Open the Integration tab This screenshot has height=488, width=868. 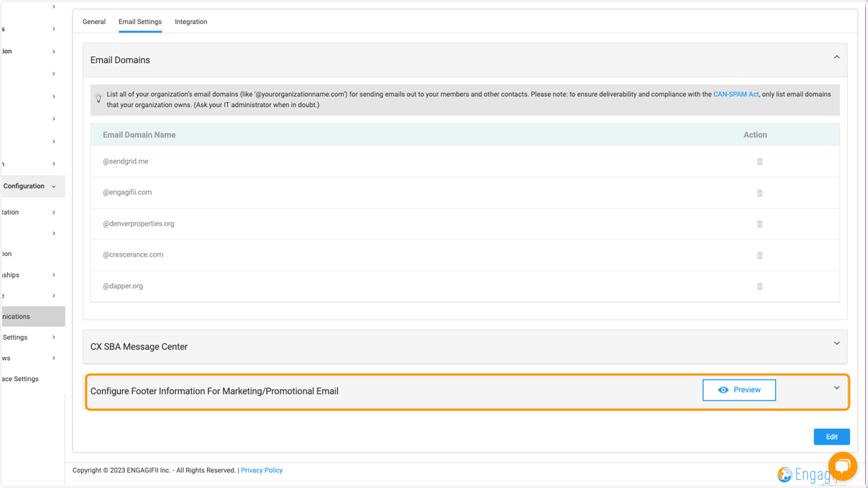click(191, 22)
